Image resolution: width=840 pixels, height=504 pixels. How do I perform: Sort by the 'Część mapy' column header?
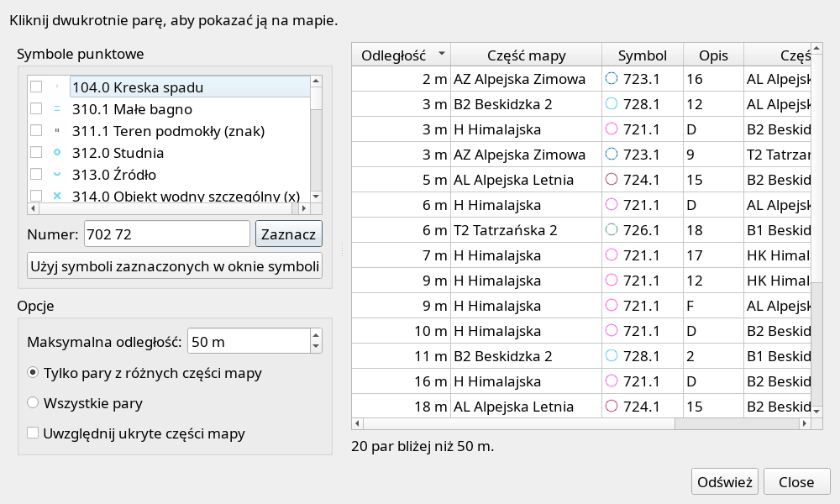point(526,55)
